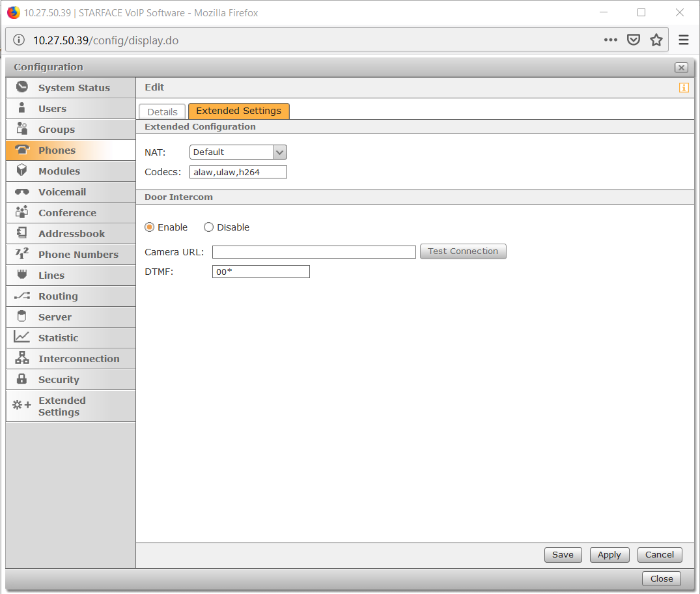Screen dimensions: 700x594
Task: Click the orange info icon in Edit header
Action: coord(684,87)
